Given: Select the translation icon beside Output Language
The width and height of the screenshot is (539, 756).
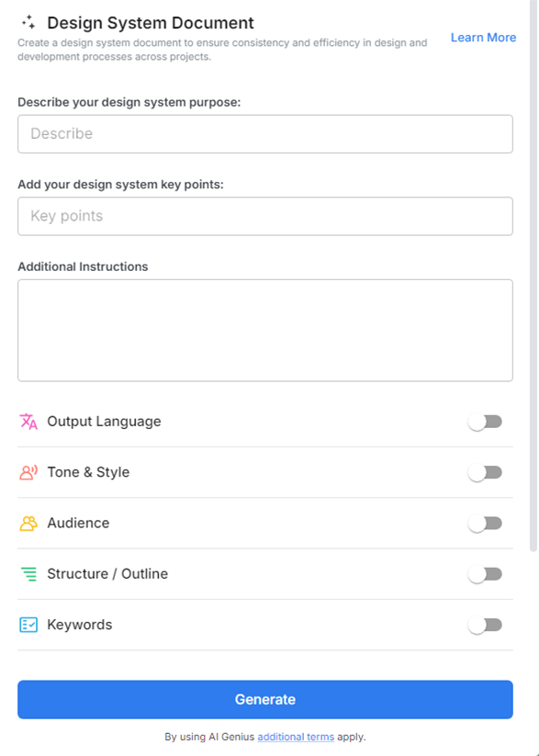Looking at the screenshot, I should [x=27, y=421].
